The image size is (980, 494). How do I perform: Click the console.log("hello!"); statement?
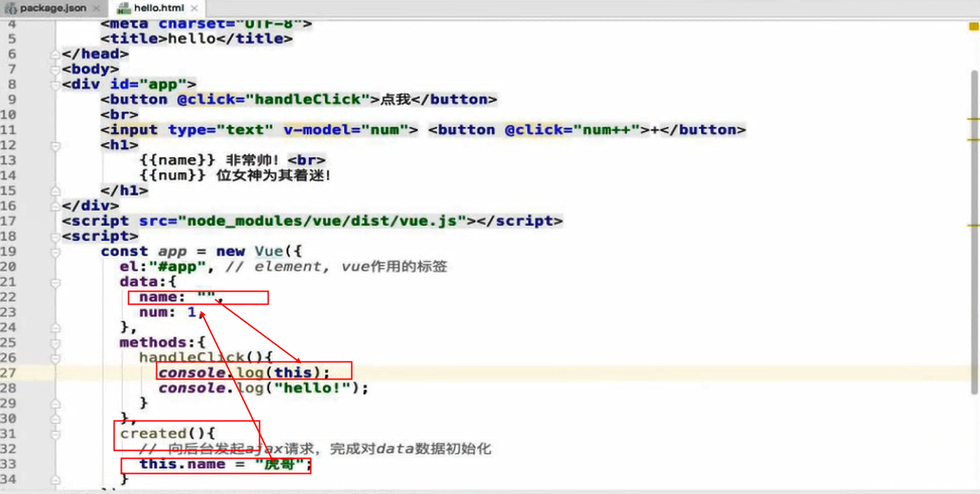[x=264, y=387]
